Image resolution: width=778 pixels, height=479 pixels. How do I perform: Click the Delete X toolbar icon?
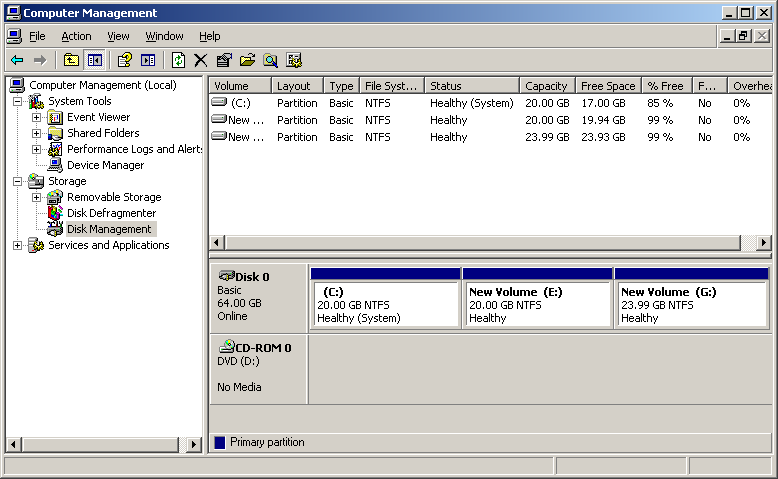[x=200, y=61]
